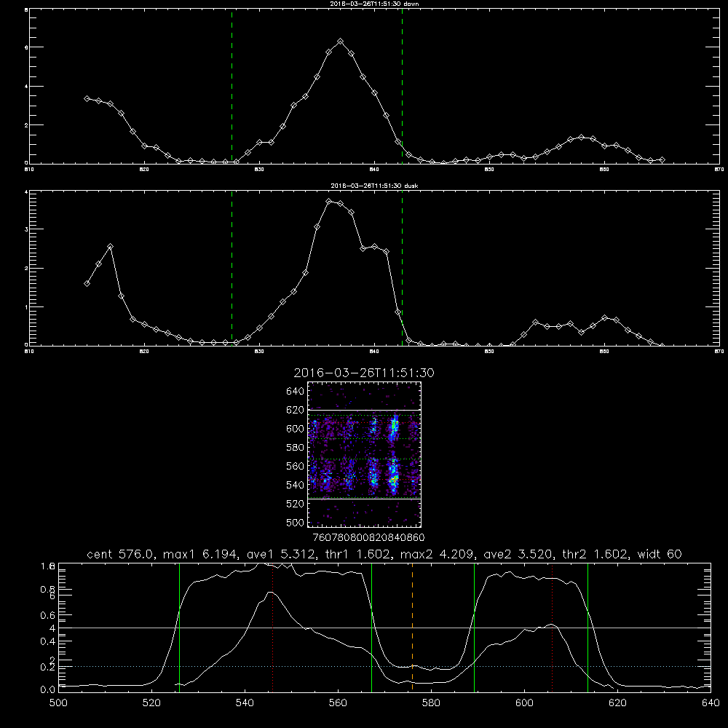
Task: Click the '760780800820840860' label under the spectral image
Action: (369, 538)
